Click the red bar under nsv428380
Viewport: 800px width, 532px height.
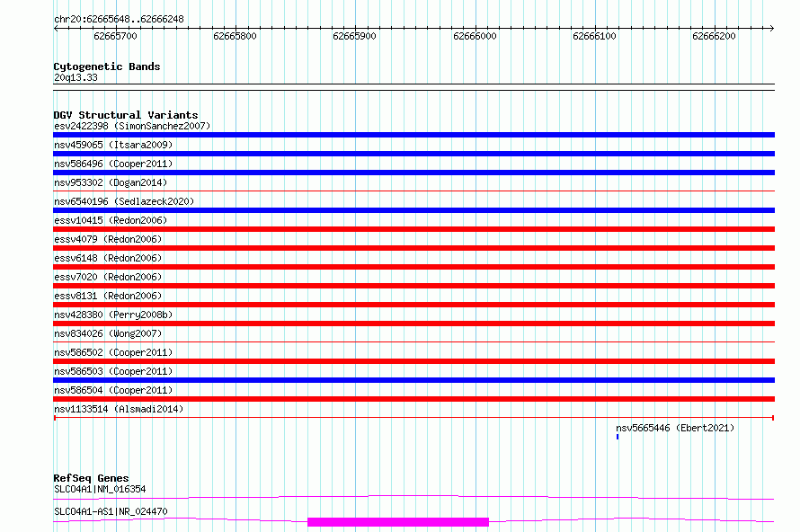(413, 324)
